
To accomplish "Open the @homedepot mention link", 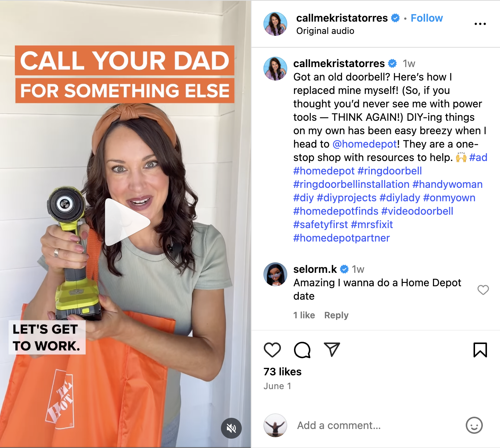I will click(x=364, y=144).
